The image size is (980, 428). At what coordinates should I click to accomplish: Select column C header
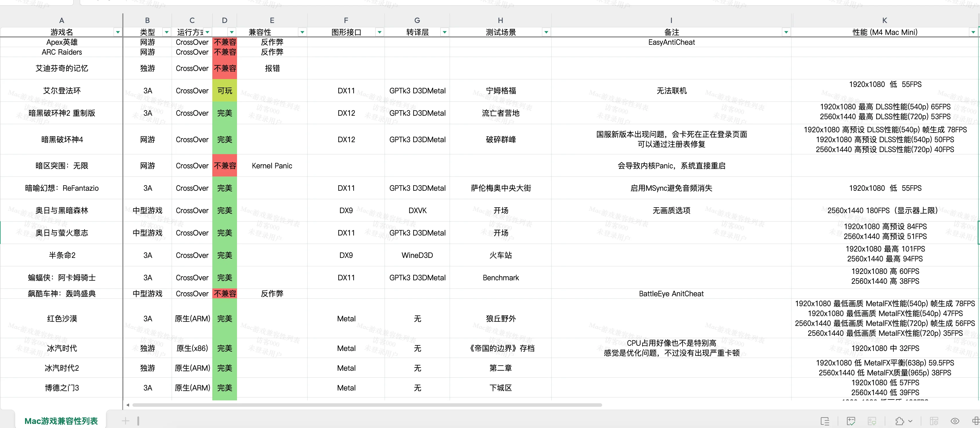coord(192,20)
